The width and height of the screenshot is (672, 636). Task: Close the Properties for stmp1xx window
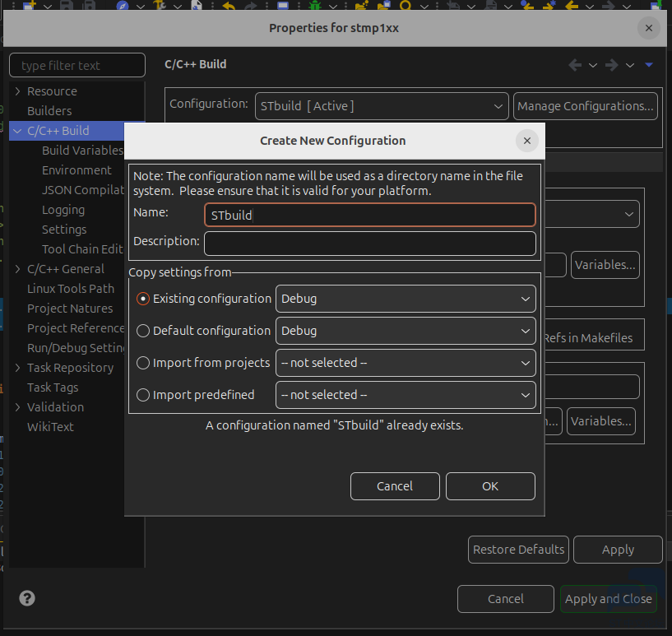[649, 28]
